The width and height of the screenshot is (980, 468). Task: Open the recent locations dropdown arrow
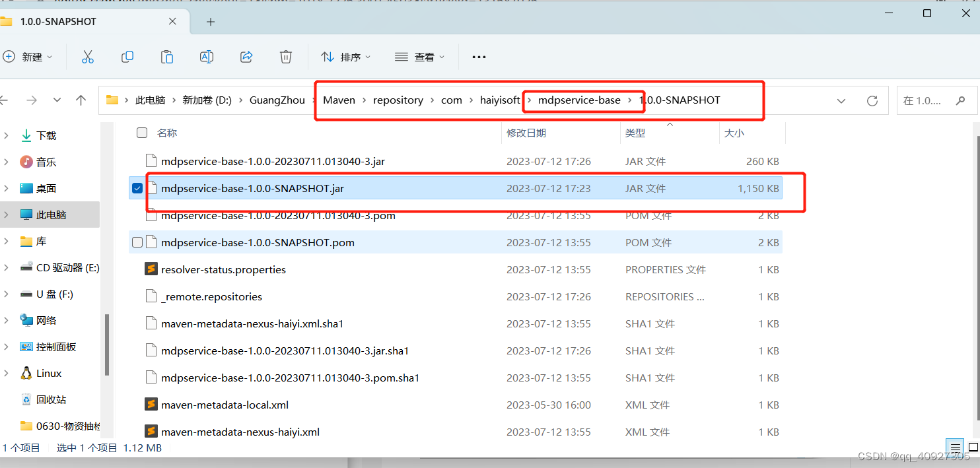point(57,100)
